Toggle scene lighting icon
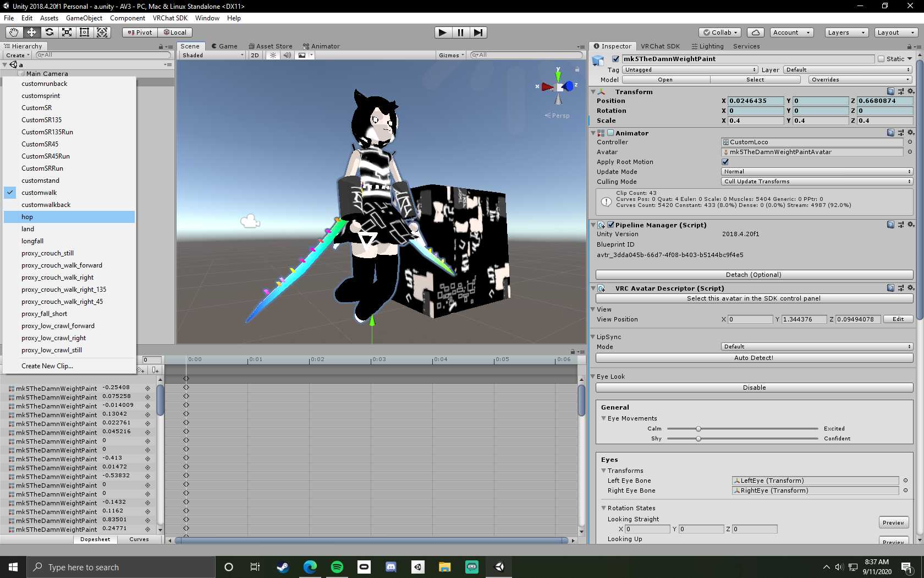This screenshot has width=924, height=578. [273, 55]
